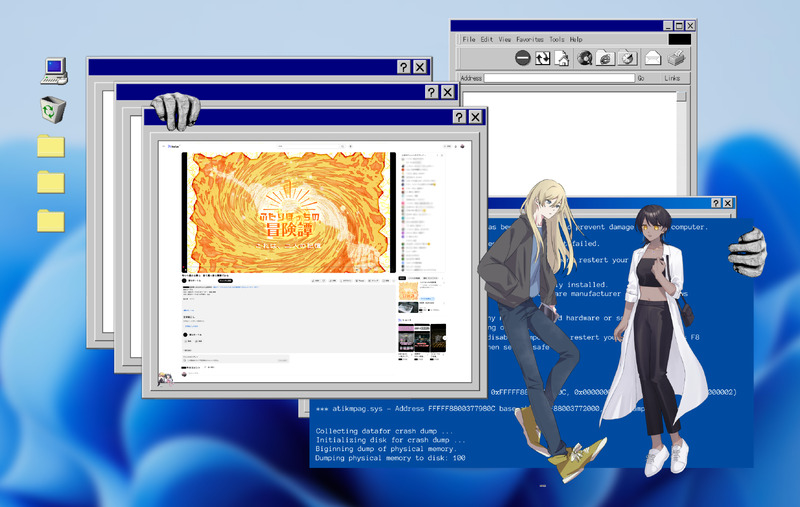Click the Refresh arrows icon in browser toolbar

click(542, 58)
